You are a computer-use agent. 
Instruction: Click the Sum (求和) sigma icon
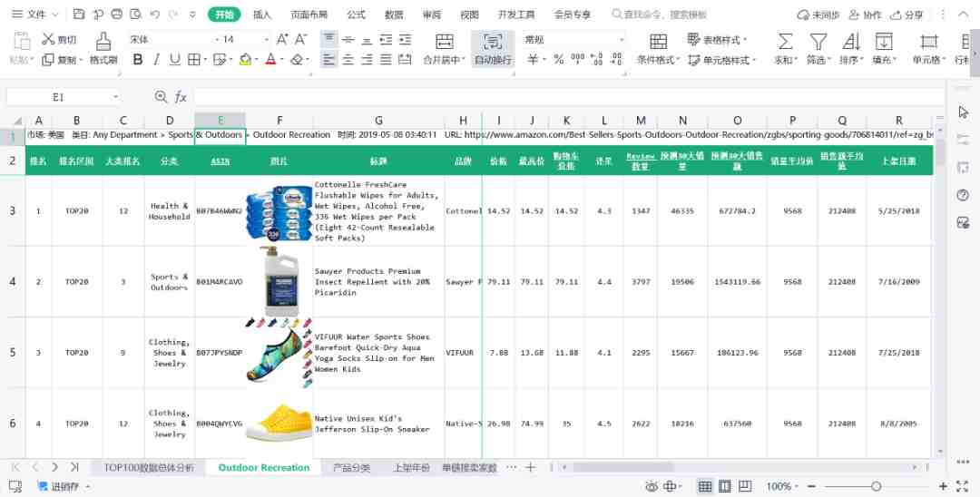coord(785,42)
